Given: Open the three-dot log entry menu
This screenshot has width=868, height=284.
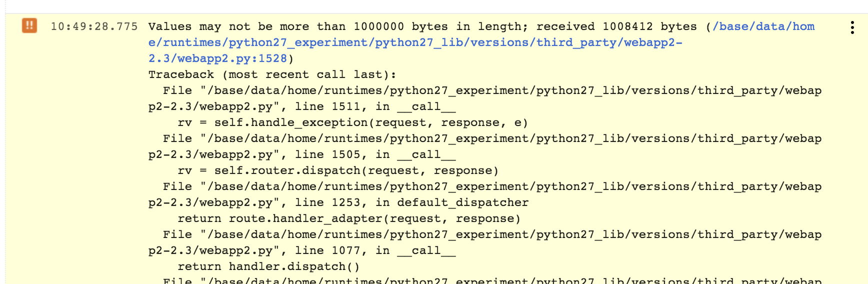Looking at the screenshot, I should click(852, 27).
